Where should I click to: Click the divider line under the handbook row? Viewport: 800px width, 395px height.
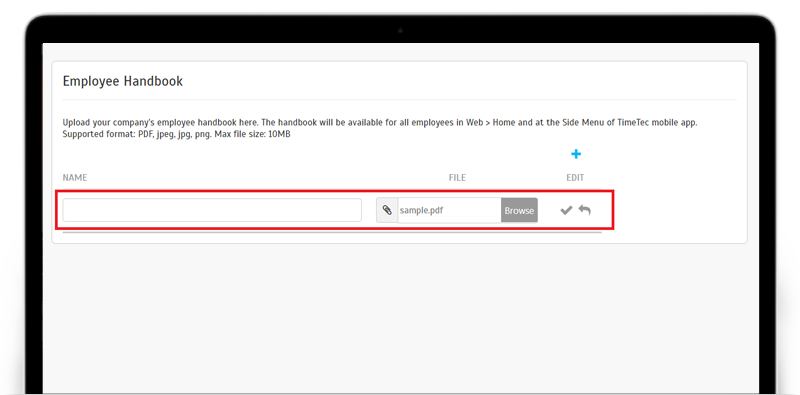point(332,232)
